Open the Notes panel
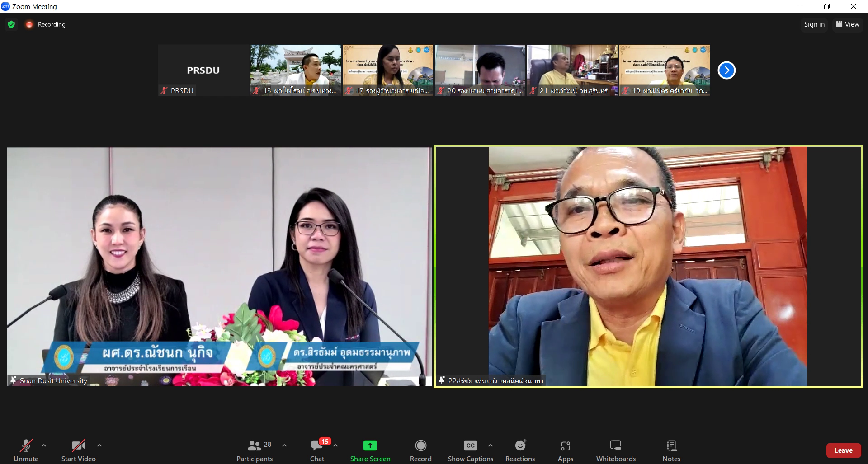868x464 pixels. click(x=671, y=450)
